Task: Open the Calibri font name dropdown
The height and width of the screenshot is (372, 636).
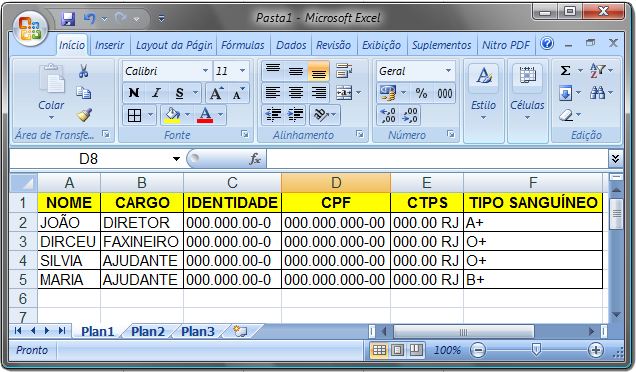Action: click(x=205, y=71)
